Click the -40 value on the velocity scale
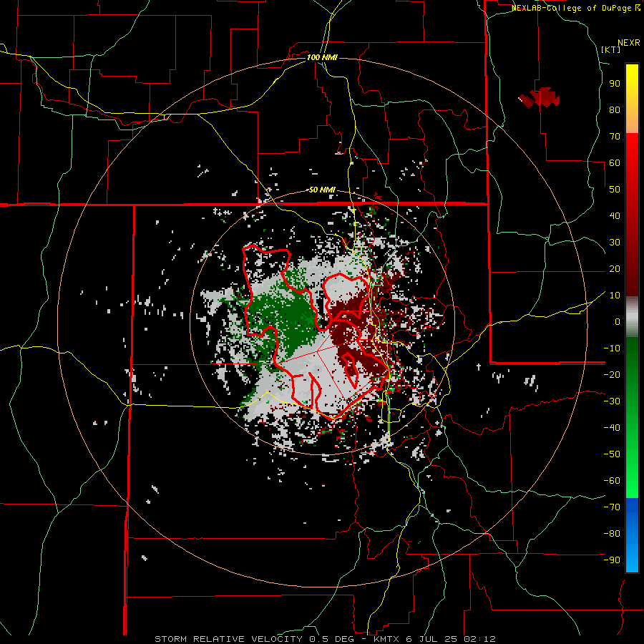 pos(612,428)
